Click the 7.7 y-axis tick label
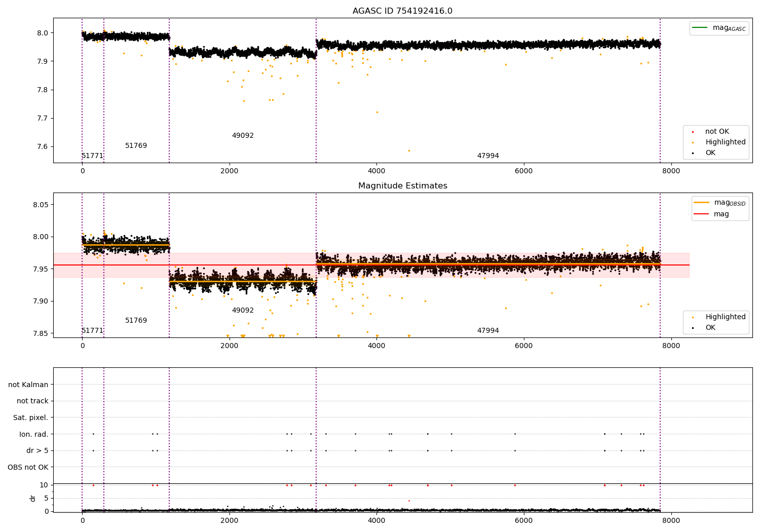This screenshot has height=532, width=760. (42, 118)
